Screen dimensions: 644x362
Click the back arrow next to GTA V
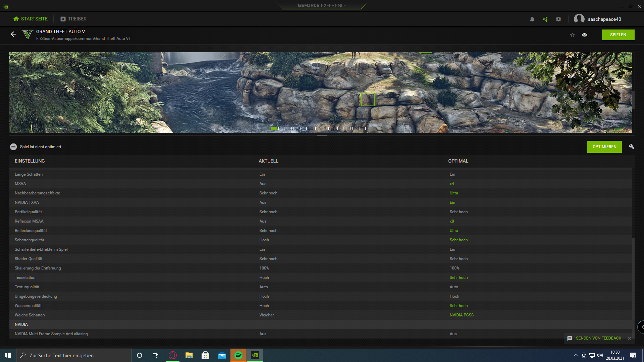[13, 34]
